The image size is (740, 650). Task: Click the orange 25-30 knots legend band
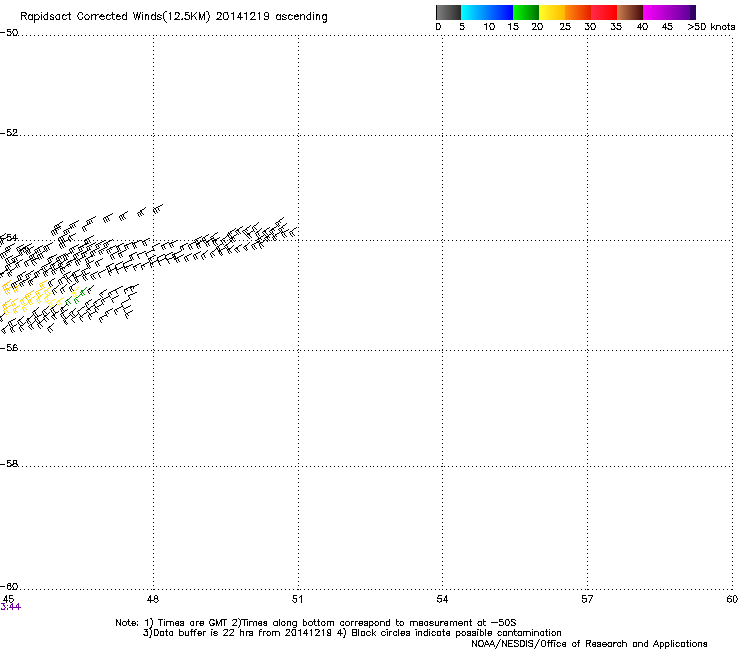(578, 12)
